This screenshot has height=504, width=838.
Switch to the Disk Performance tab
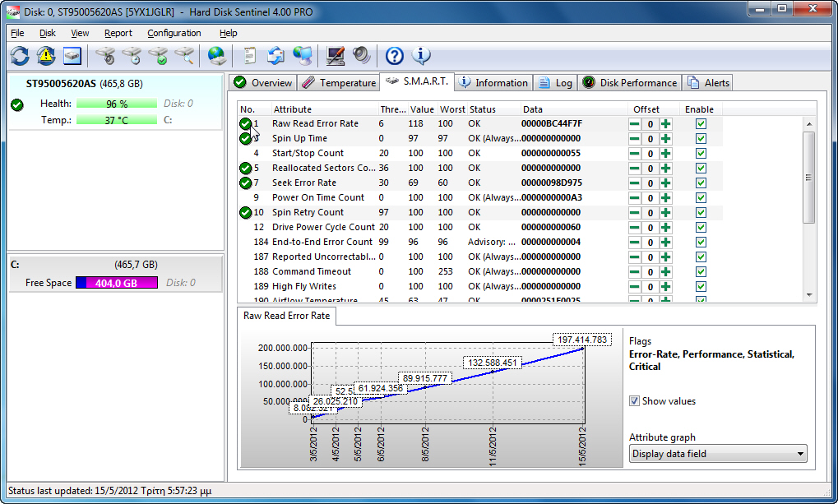click(630, 83)
